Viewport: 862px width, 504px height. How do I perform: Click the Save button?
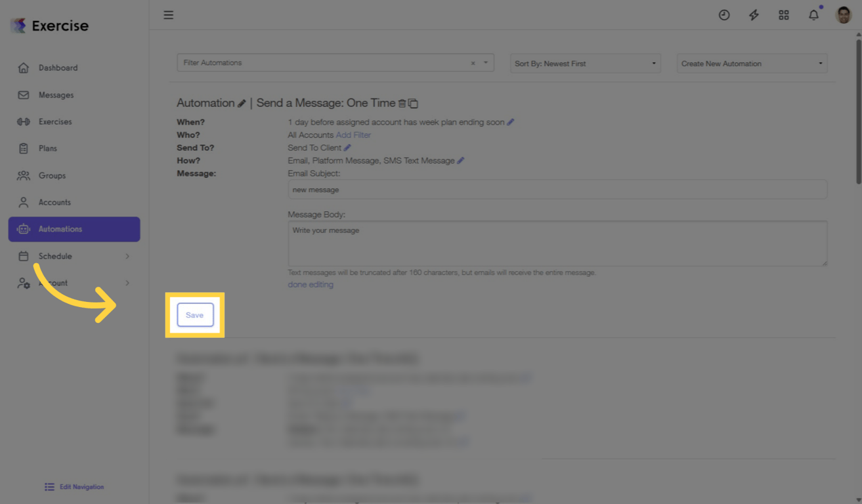coord(195,315)
